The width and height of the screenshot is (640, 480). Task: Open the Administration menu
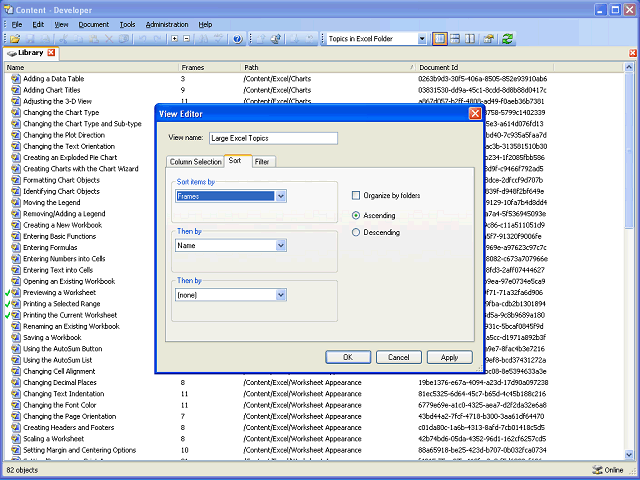click(167, 24)
